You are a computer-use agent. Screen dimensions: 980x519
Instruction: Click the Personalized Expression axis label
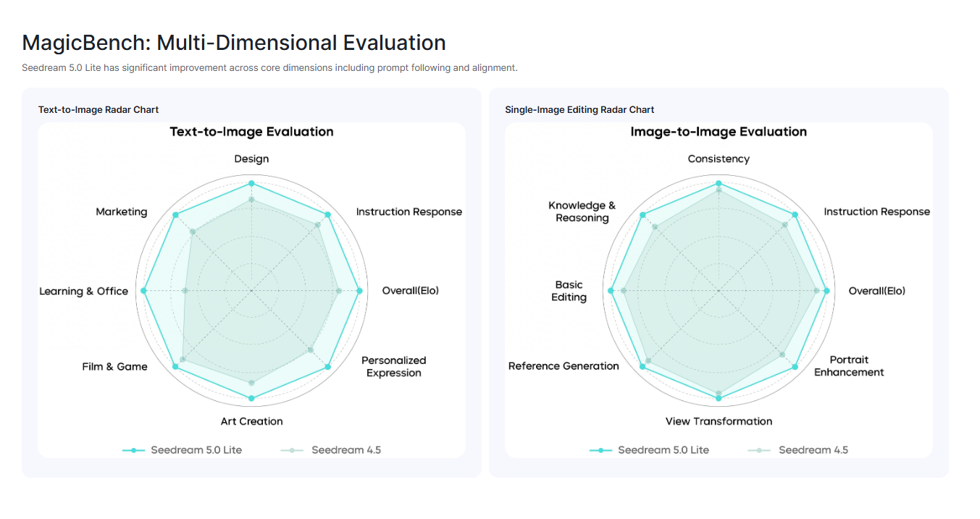coord(394,366)
